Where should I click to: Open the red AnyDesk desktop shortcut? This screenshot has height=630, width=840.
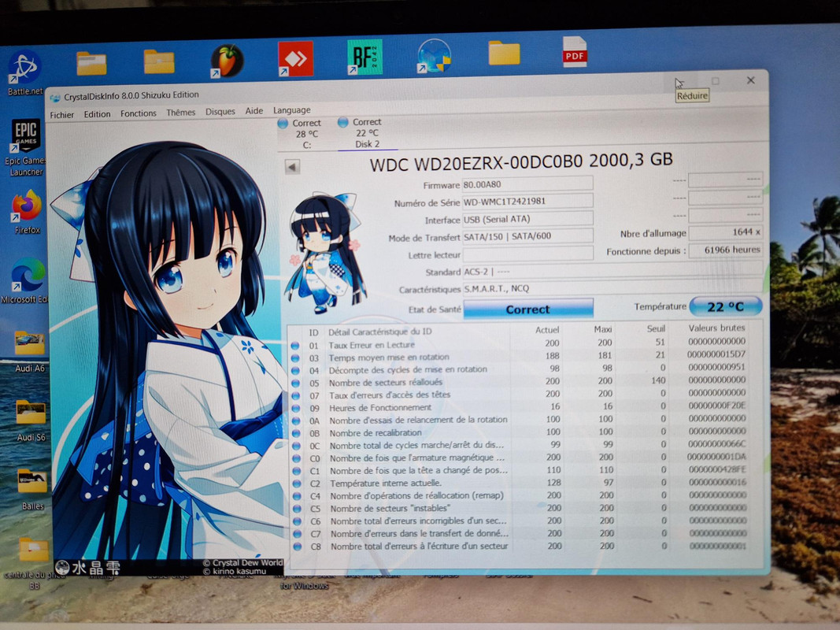295,57
